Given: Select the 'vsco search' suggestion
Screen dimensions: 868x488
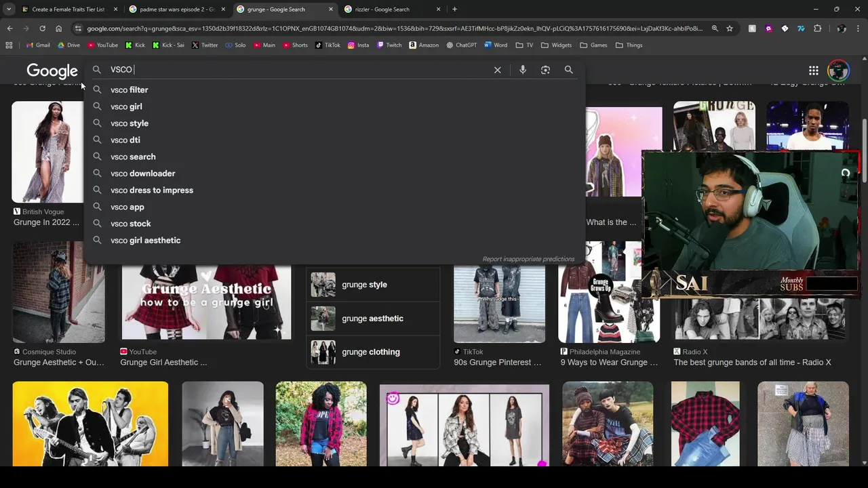Looking at the screenshot, I should click(x=334, y=157).
